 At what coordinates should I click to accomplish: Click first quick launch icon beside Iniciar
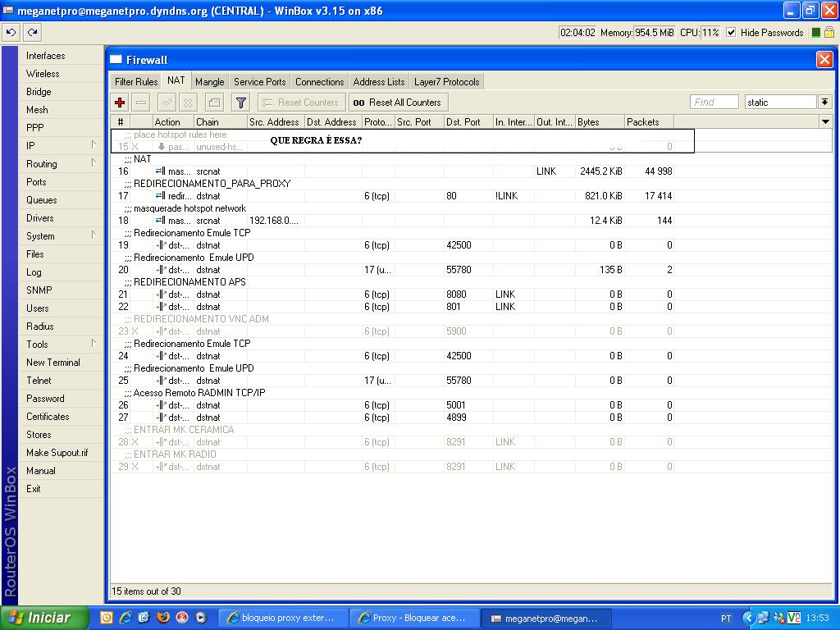click(106, 618)
